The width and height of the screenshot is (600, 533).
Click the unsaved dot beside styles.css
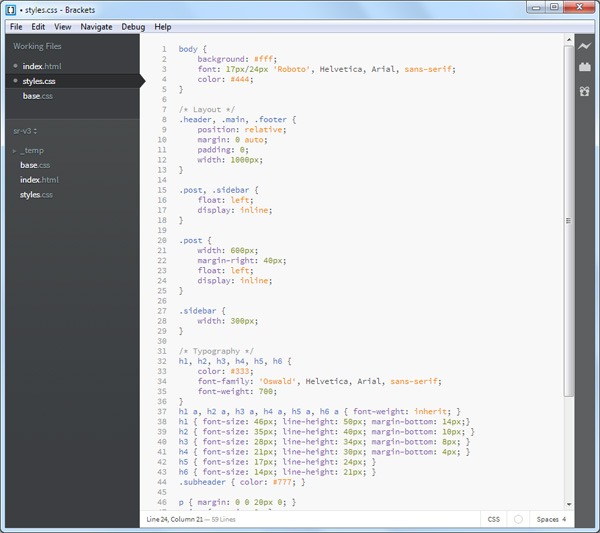(15, 81)
